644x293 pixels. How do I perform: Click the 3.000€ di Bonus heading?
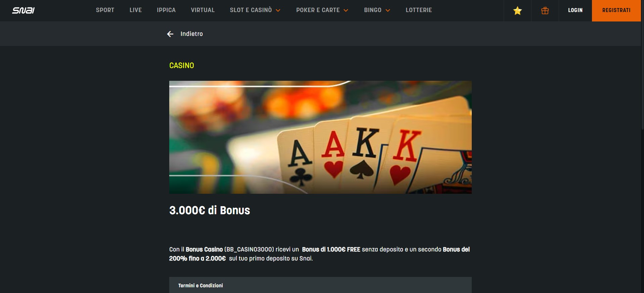[210, 210]
